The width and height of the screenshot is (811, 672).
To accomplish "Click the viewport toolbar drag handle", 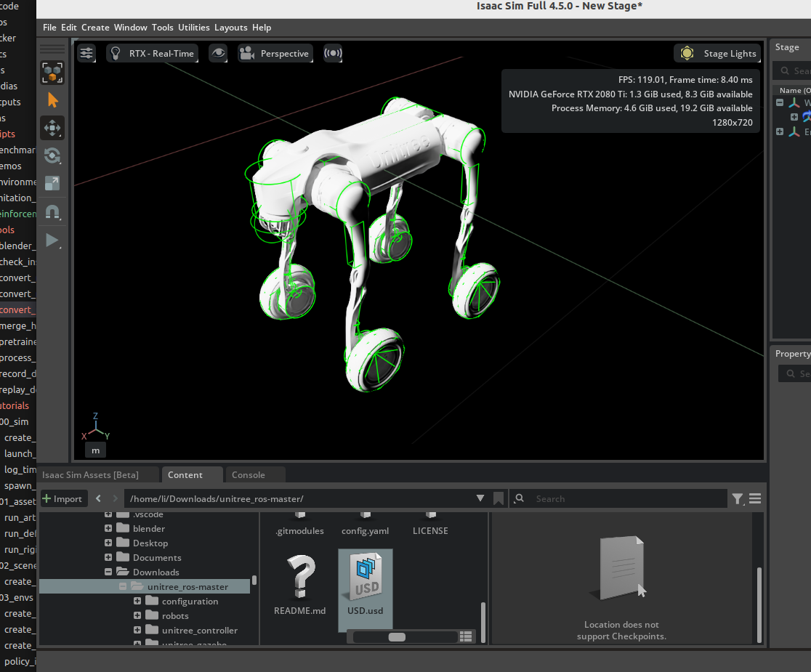I will tap(52, 49).
